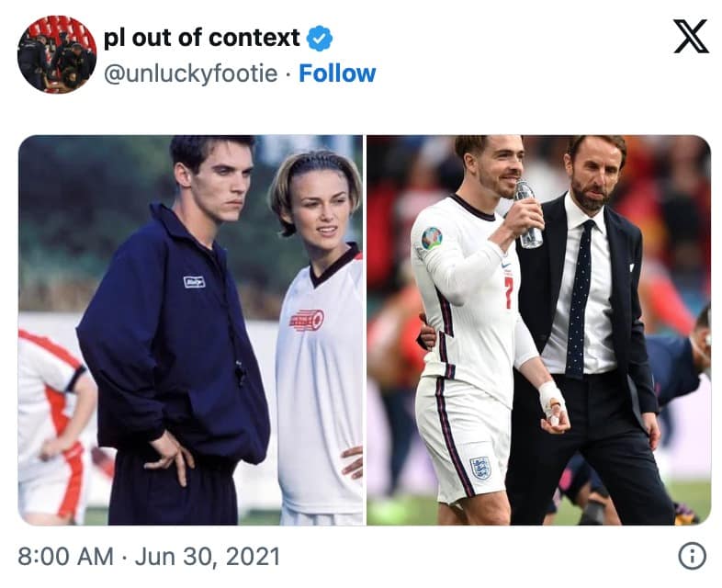Click the small logo on the navy jacket

194,282
